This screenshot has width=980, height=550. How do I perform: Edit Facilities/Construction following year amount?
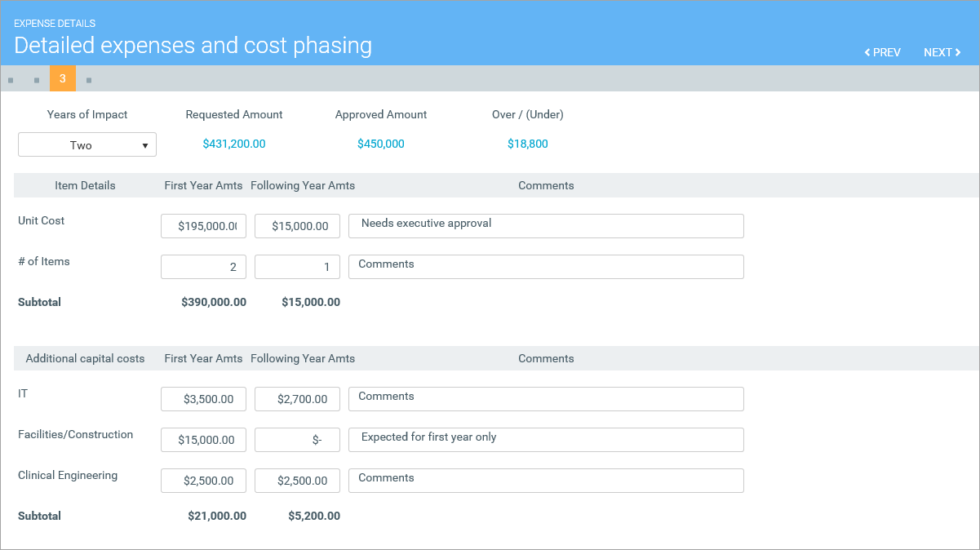pyautogui.click(x=297, y=440)
